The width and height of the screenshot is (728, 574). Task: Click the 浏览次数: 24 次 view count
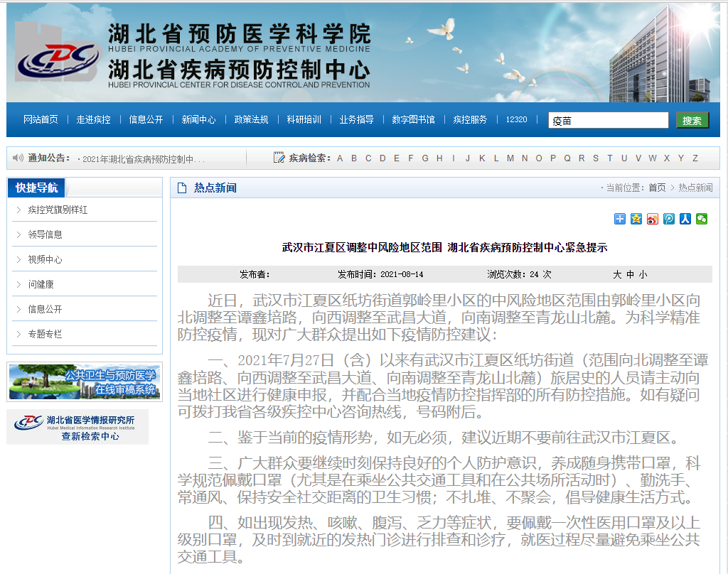pos(520,274)
